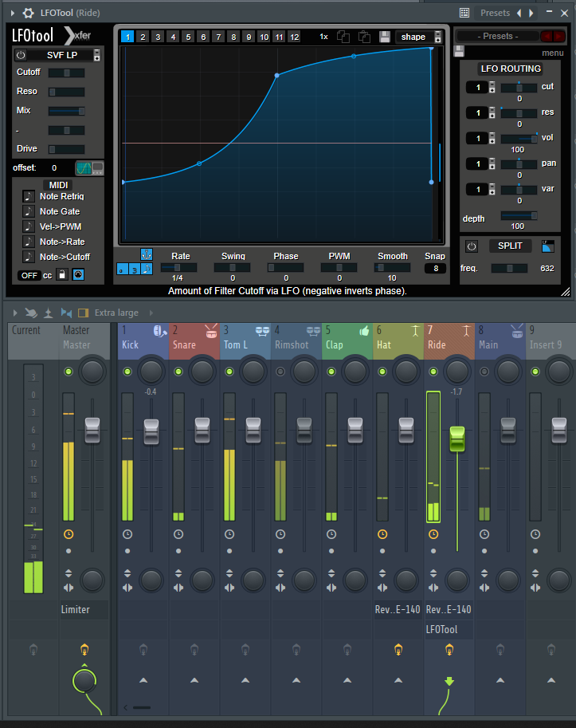Click the red previous preset arrow
This screenshot has height=728, width=576.
coord(547,36)
